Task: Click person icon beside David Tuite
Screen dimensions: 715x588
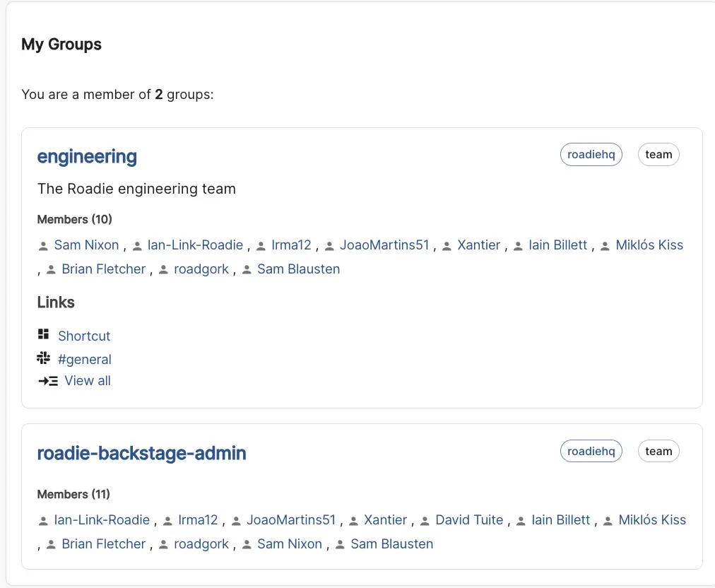Action: click(x=425, y=521)
